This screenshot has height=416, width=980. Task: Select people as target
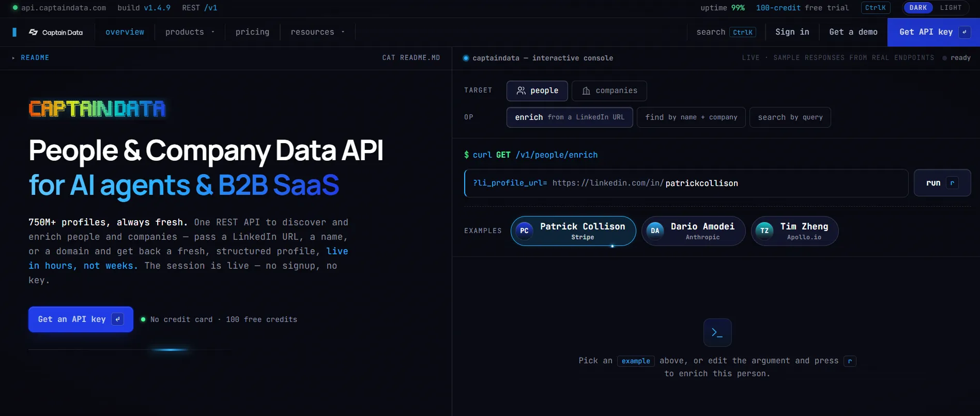(x=537, y=91)
